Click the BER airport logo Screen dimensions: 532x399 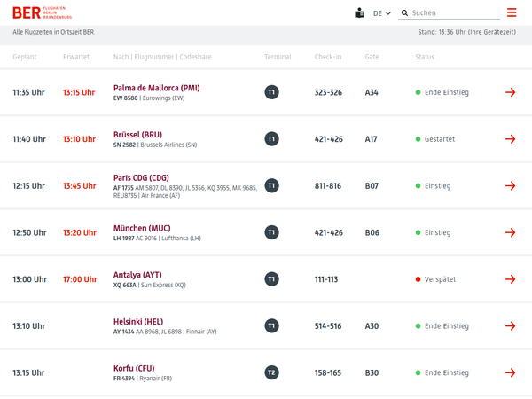42,13
